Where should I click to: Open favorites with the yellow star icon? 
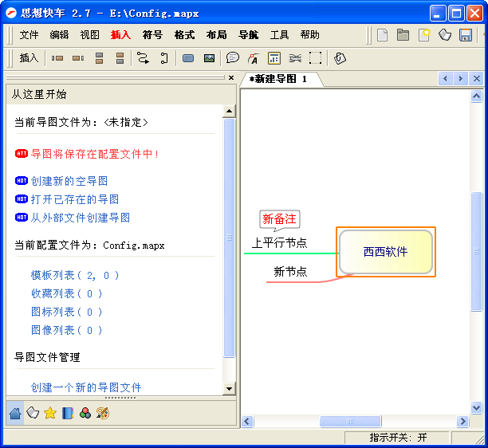[50, 413]
